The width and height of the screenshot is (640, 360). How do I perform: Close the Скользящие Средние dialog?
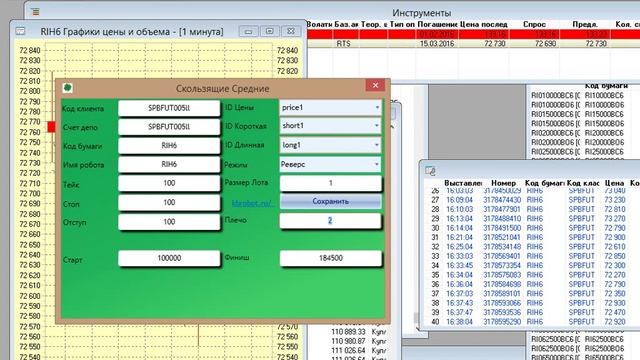click(x=375, y=85)
